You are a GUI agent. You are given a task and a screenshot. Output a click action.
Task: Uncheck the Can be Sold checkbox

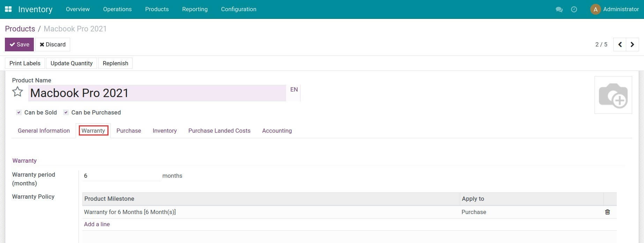(x=19, y=112)
